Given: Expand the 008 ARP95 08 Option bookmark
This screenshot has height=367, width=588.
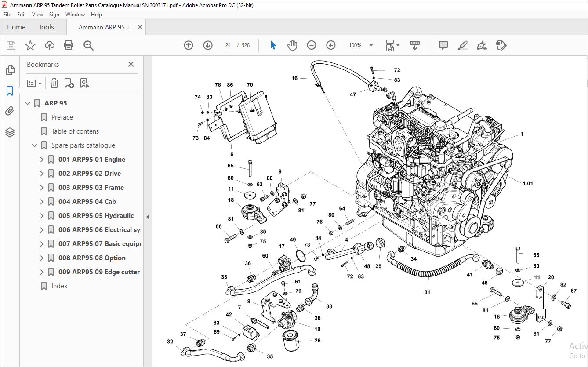Looking at the screenshot, I should click(42, 258).
